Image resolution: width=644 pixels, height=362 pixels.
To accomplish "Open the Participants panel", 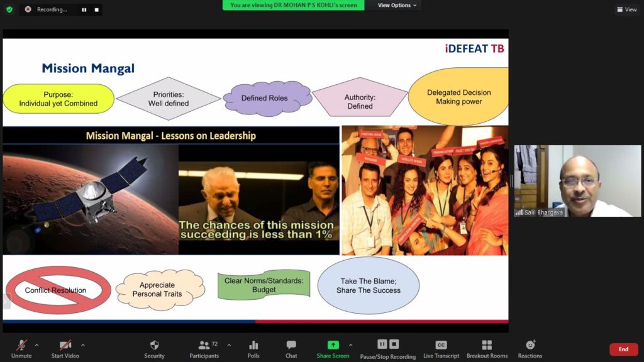I will [204, 346].
